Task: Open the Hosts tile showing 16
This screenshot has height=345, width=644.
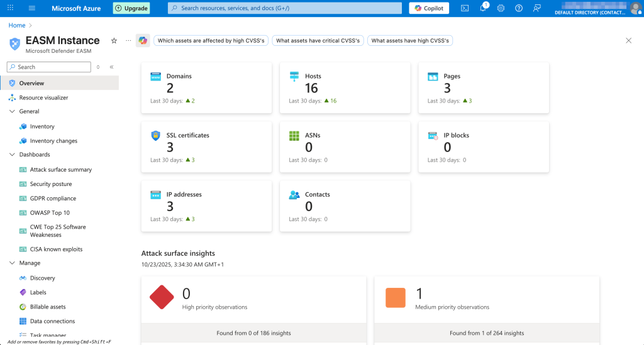Action: pyautogui.click(x=345, y=87)
